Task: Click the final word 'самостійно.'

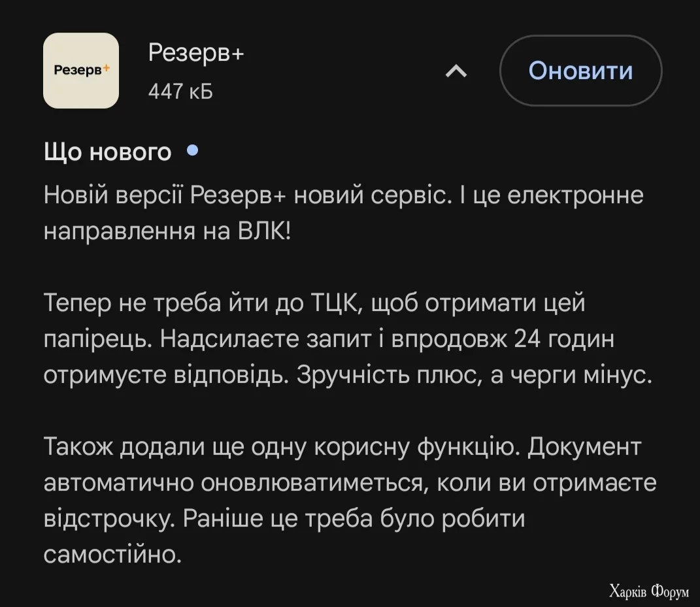Action: coord(112,553)
